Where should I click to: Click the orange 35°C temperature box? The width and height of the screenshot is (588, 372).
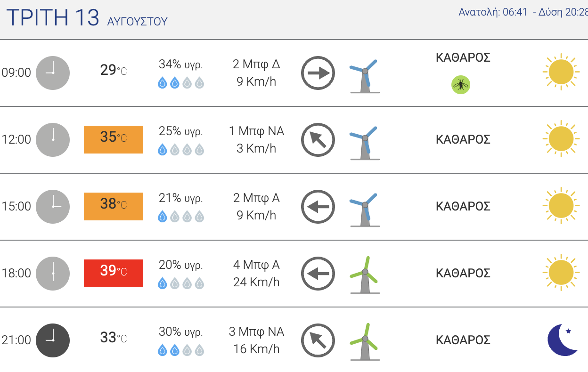tap(114, 139)
